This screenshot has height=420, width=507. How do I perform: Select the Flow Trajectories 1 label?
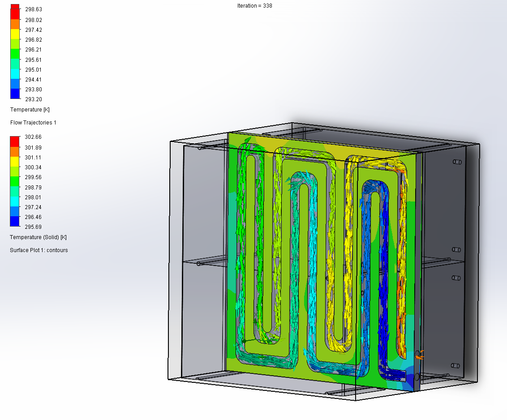33,123
